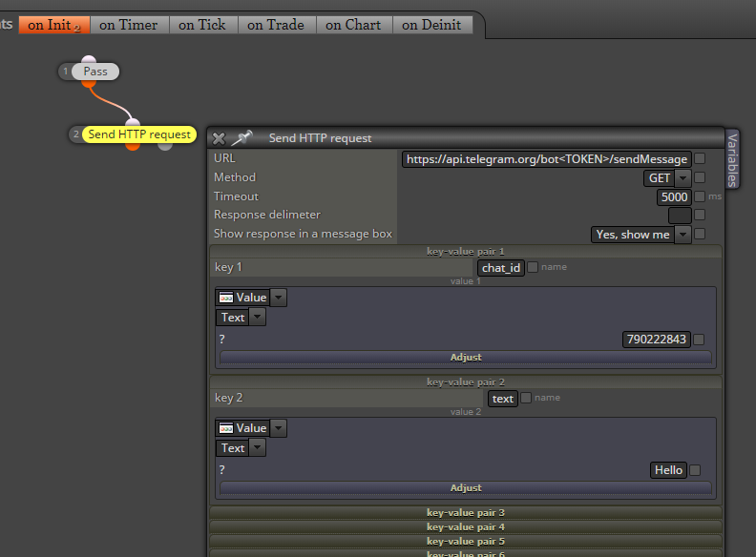This screenshot has width=756, height=557.
Task: Switch to the on Deinit tab
Action: (432, 25)
